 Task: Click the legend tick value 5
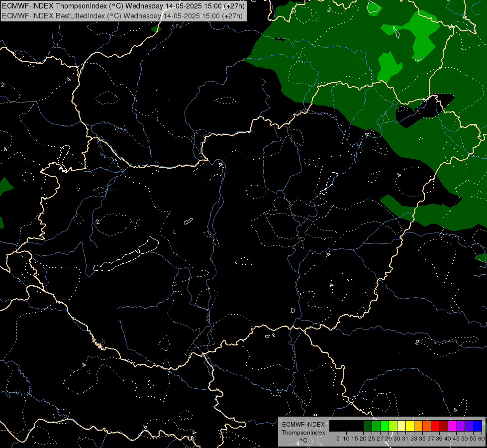338,439
